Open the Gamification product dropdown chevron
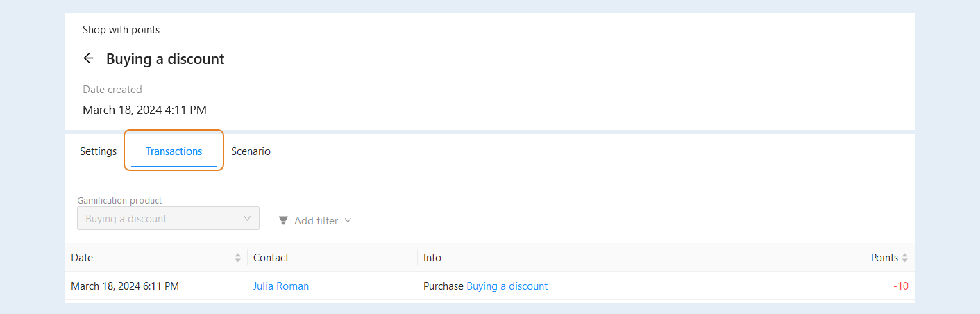Viewport: 980px width, 314px height. click(x=248, y=218)
